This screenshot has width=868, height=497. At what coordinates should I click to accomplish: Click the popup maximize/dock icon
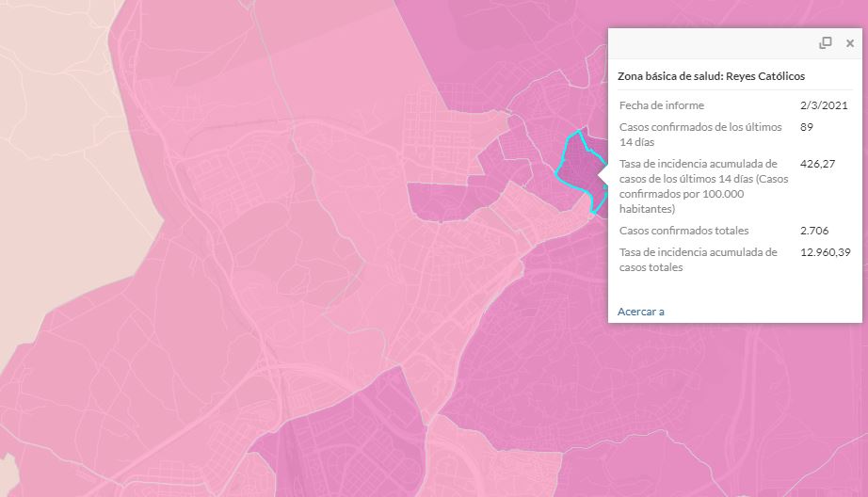click(x=826, y=43)
